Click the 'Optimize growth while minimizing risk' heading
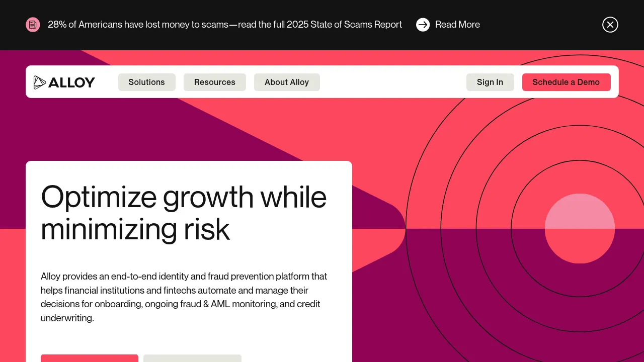This screenshot has width=644, height=362. [x=184, y=213]
